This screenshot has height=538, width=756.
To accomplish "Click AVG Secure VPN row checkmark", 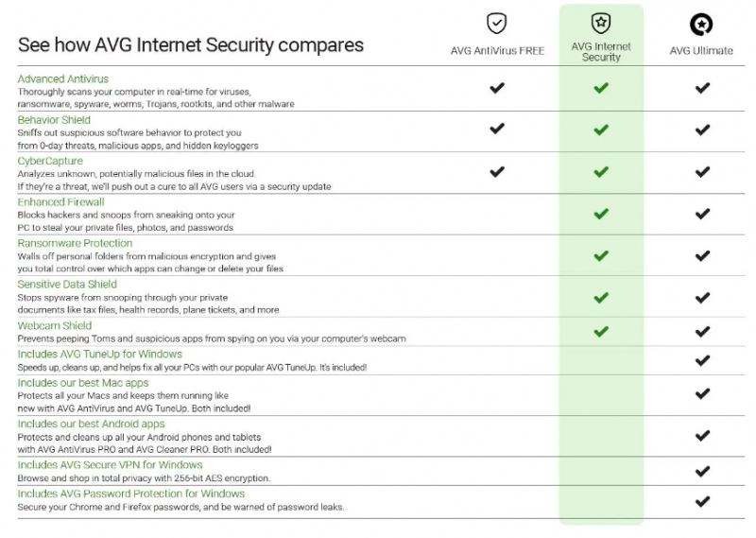I will click(702, 470).
